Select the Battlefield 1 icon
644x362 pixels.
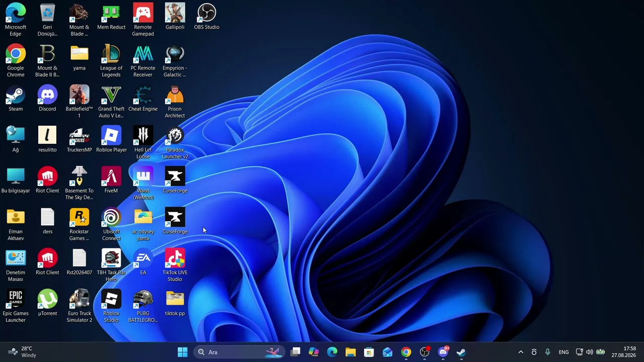(x=79, y=102)
